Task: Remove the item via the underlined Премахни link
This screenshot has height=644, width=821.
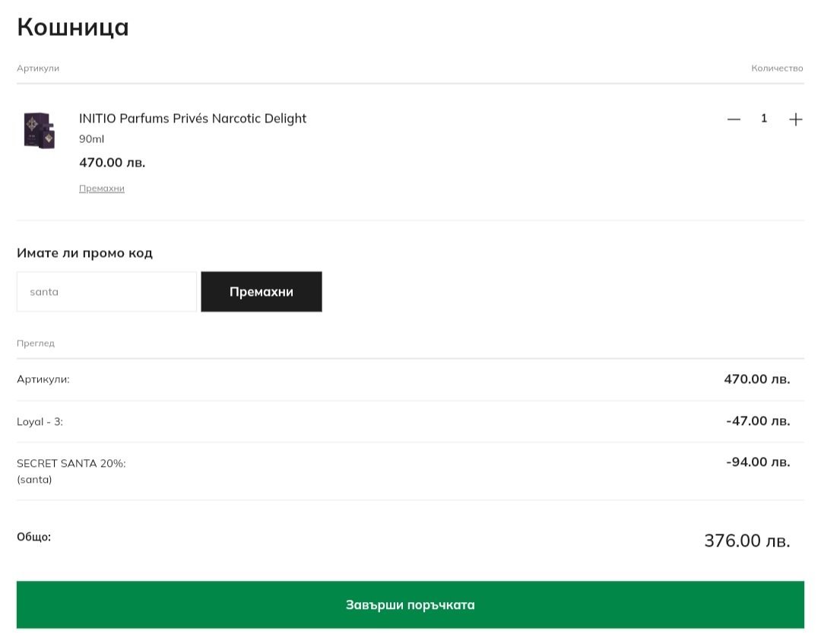Action: (x=102, y=189)
